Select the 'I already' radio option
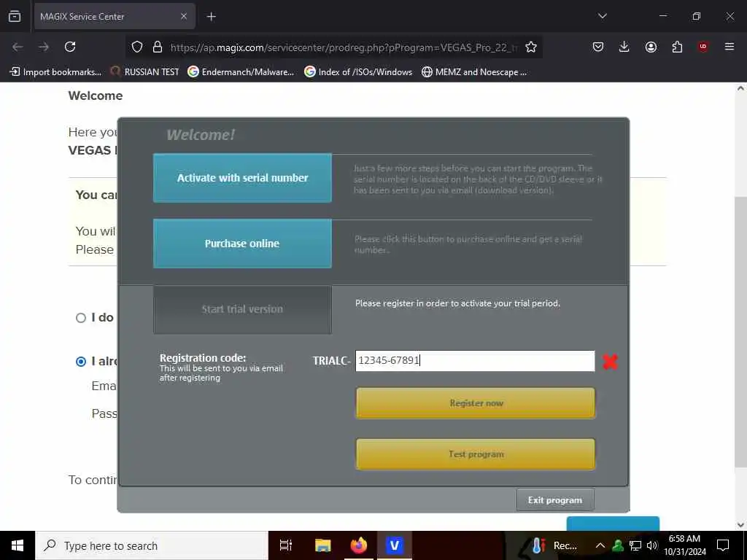Image resolution: width=747 pixels, height=560 pixels. point(81,362)
